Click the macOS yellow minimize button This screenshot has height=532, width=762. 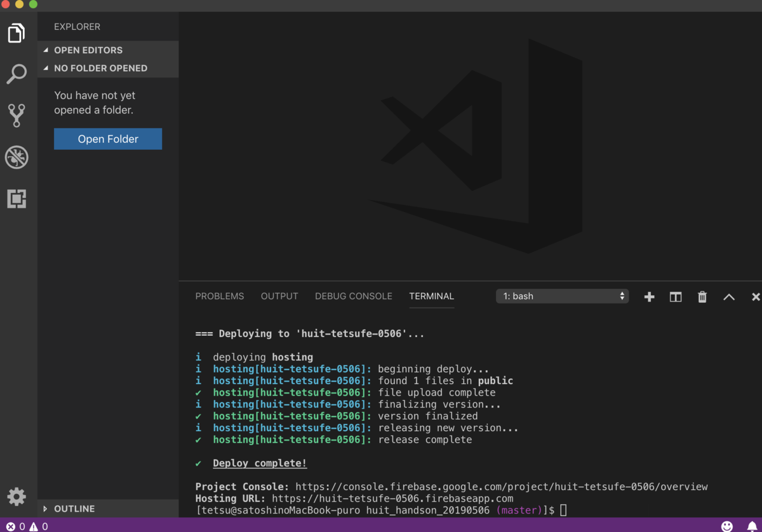19,4
